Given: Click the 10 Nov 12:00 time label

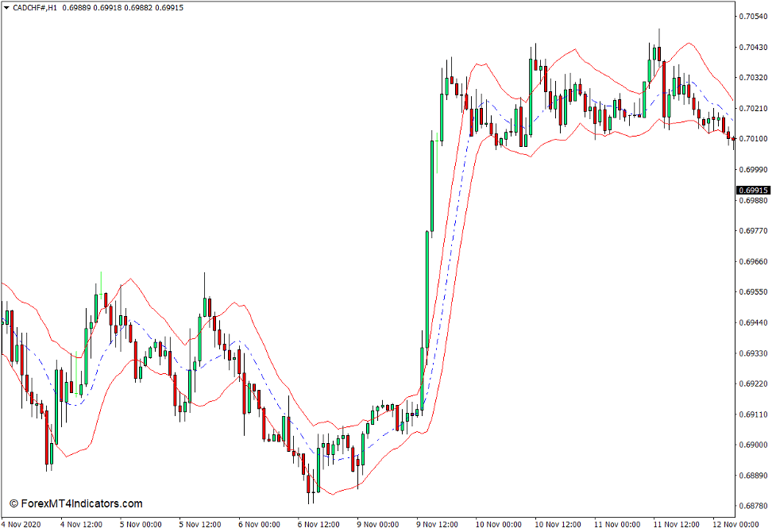Looking at the screenshot, I should 556,524.
